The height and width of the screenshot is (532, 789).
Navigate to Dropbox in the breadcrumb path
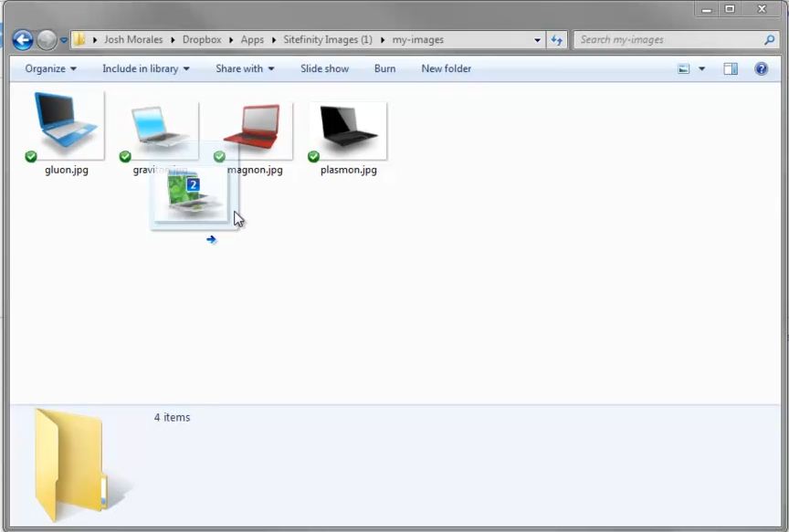(201, 40)
